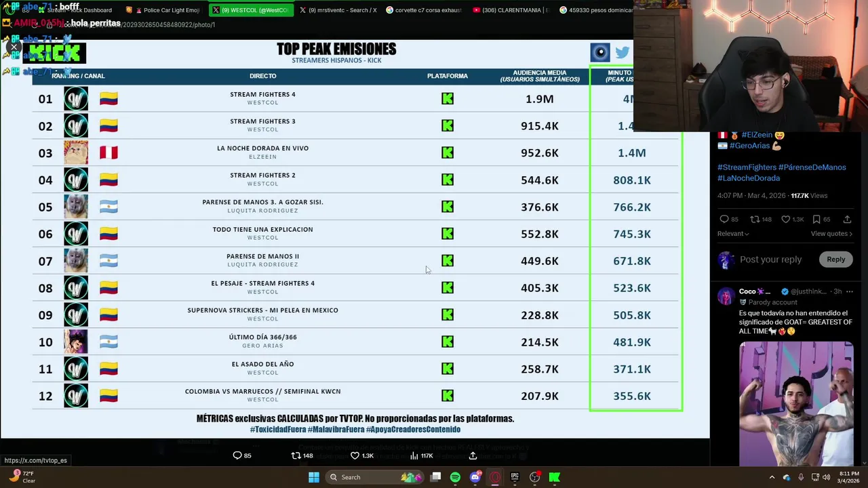Image resolution: width=868 pixels, height=488 pixels.
Task: Open the View quotes link
Action: click(831, 234)
